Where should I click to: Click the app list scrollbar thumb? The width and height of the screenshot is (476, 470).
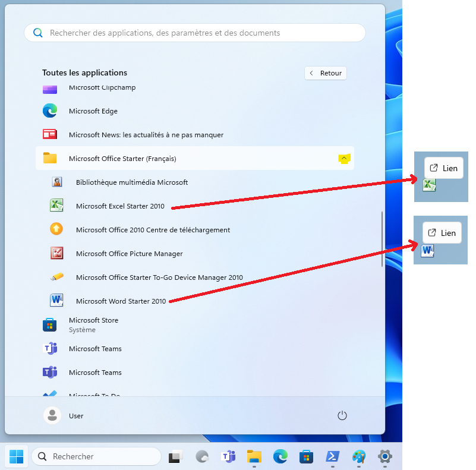click(x=382, y=239)
